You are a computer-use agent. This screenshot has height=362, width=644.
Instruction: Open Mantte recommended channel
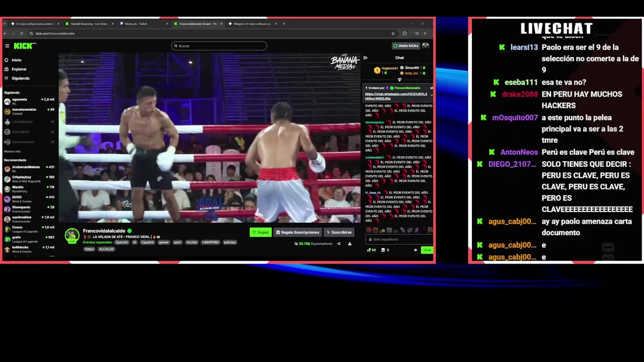(x=29, y=188)
